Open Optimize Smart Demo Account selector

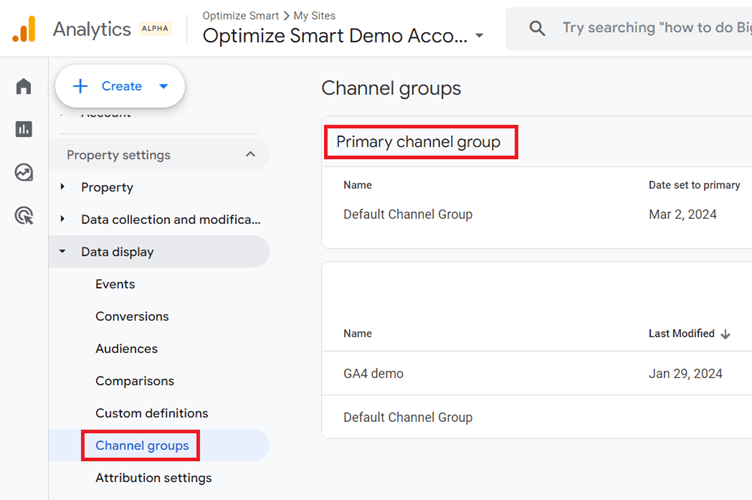(x=343, y=35)
